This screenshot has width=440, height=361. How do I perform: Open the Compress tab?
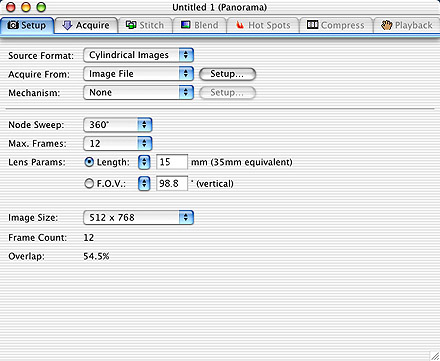pyautogui.click(x=336, y=25)
